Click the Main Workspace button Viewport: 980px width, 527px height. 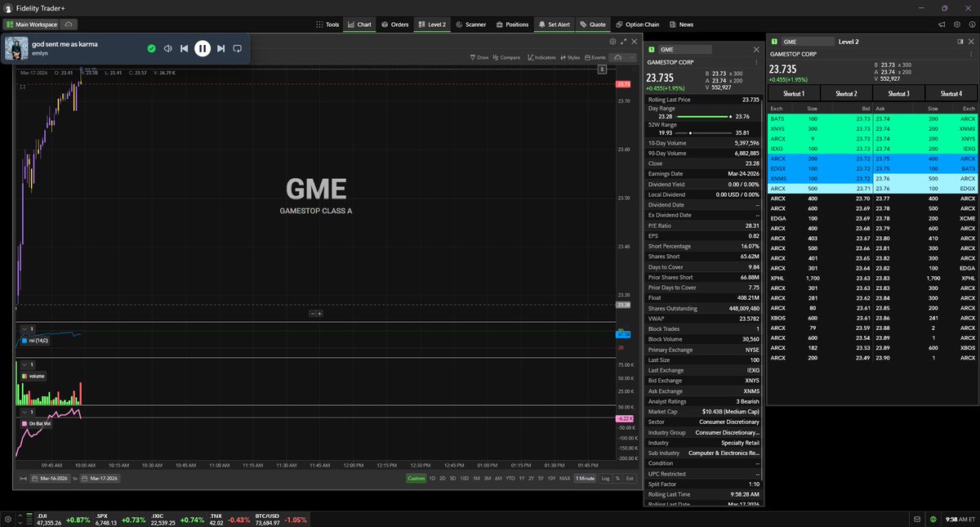pyautogui.click(x=31, y=25)
